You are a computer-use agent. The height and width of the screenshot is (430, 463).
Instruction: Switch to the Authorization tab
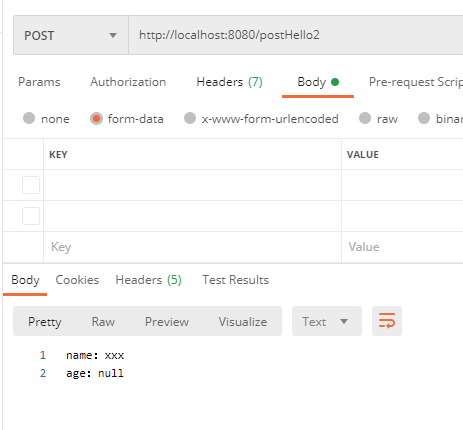click(128, 82)
